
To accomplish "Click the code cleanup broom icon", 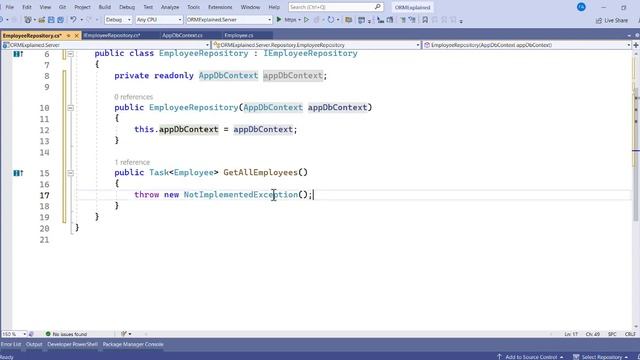I will [124, 334].
